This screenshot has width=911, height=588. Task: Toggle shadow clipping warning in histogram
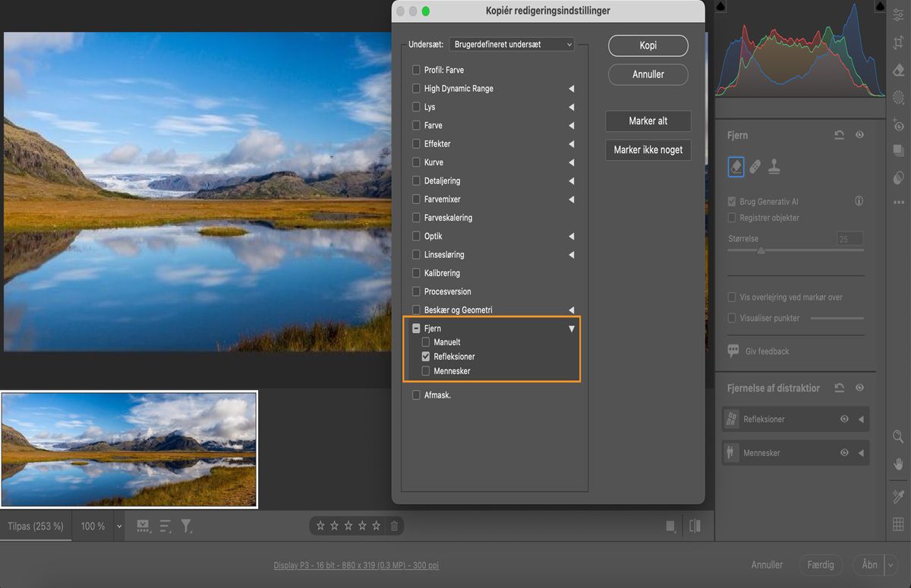click(720, 7)
